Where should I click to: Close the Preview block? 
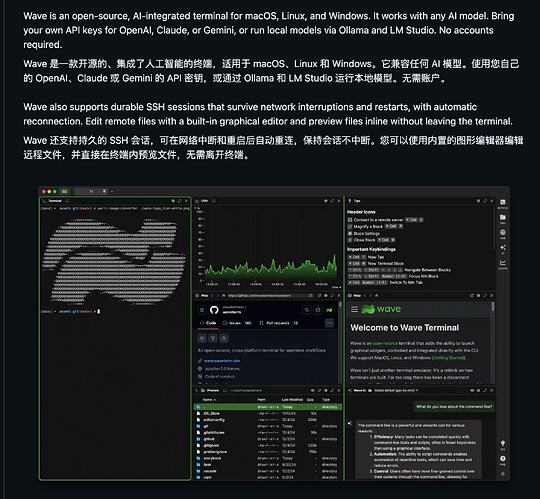point(339,390)
